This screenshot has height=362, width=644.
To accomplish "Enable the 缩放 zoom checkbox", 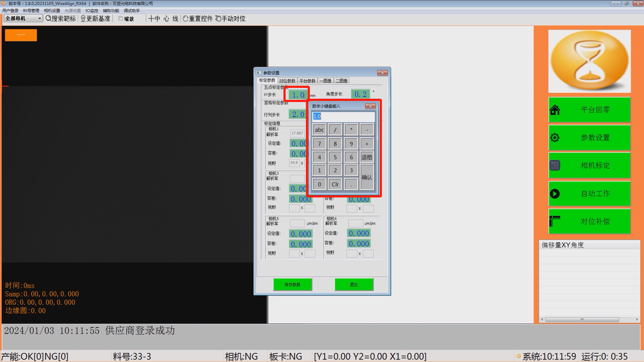I will click(x=121, y=19).
